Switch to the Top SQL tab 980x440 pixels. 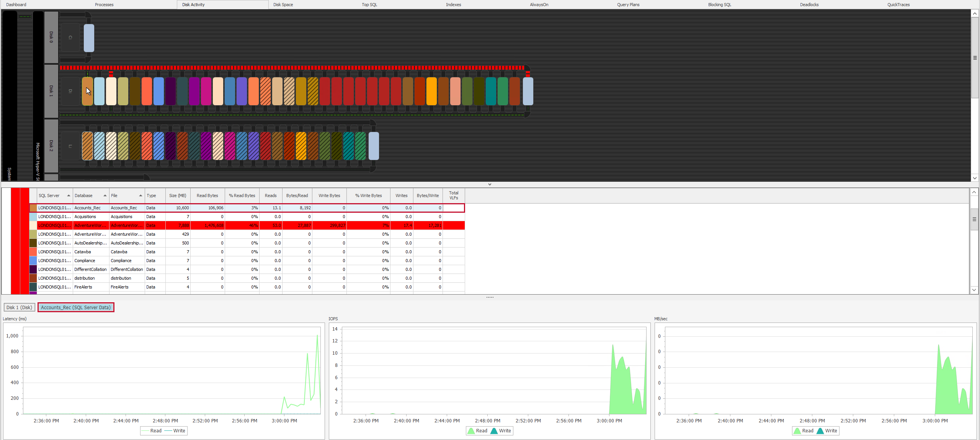pyautogui.click(x=369, y=5)
